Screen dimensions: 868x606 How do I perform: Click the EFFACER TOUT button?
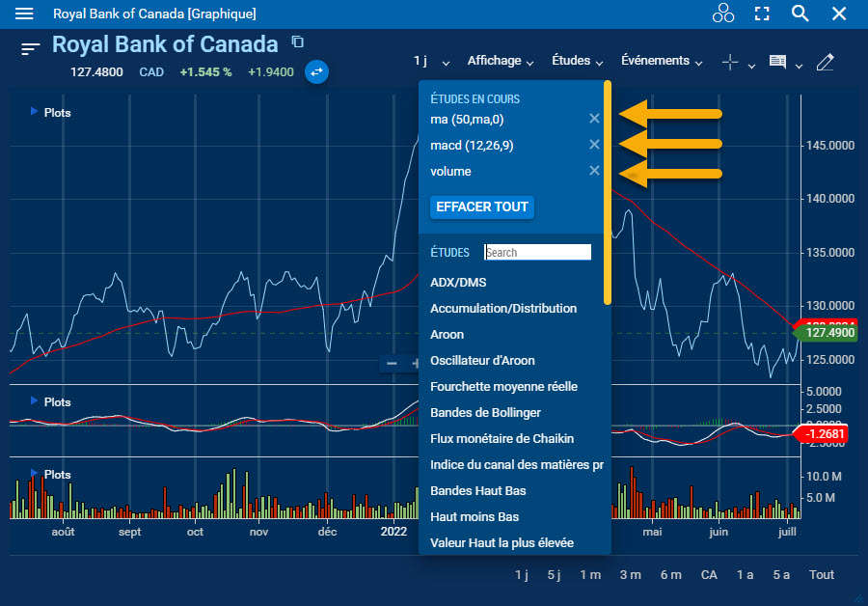click(x=482, y=207)
